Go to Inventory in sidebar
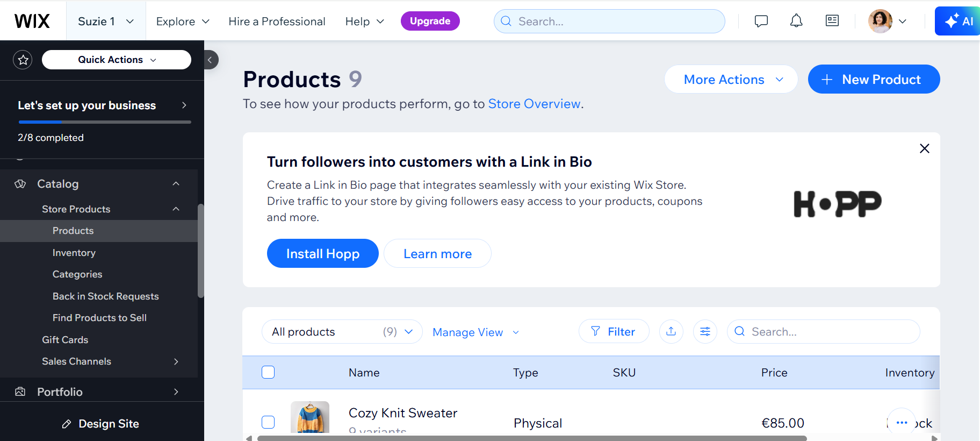Screen dimensions: 980x441 point(74,253)
